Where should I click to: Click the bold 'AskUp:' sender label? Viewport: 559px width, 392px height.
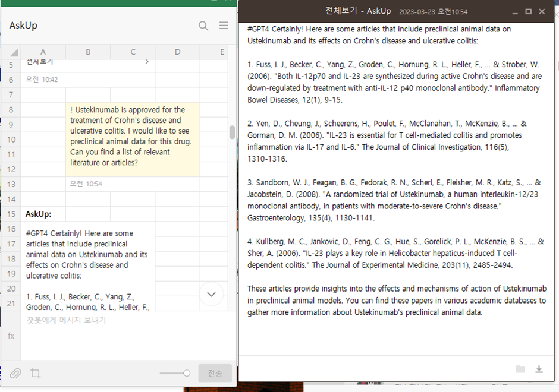coord(38,214)
